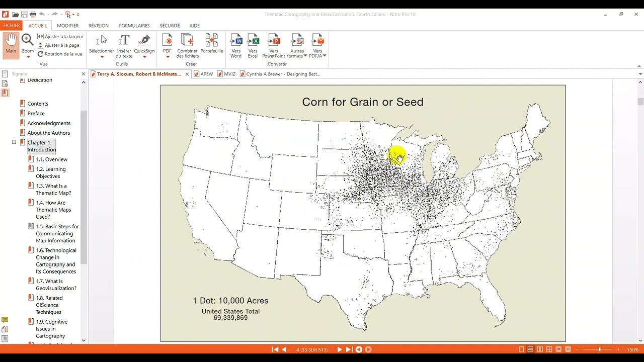Expand the Vers PDF/A dropdown arrow
The height and width of the screenshot is (362, 644).
(325, 56)
